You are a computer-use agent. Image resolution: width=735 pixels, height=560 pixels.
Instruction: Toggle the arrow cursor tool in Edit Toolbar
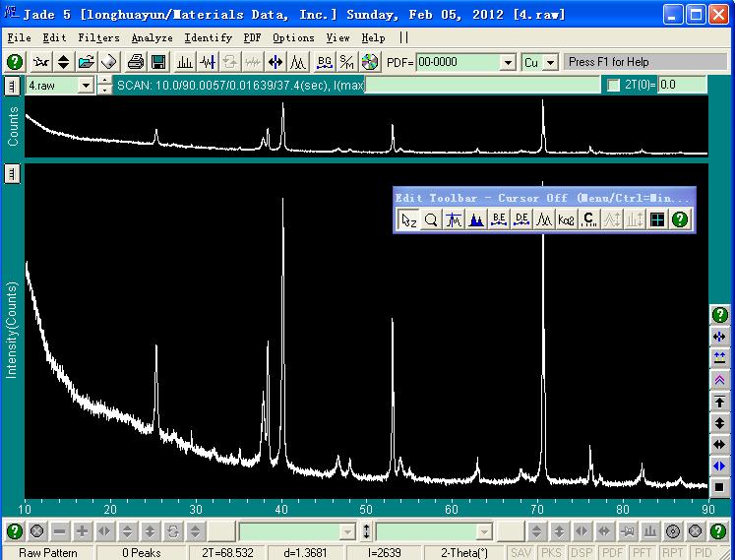tap(408, 219)
